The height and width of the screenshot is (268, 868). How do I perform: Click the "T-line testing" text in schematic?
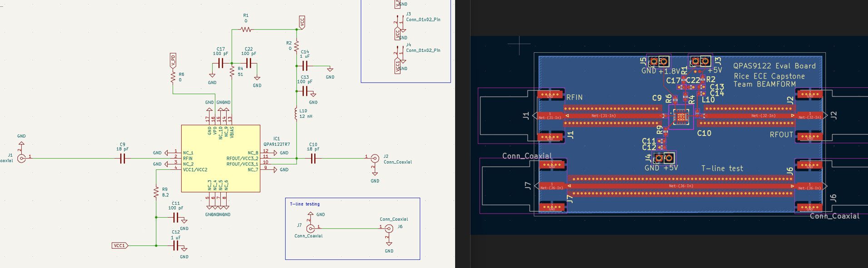point(305,204)
